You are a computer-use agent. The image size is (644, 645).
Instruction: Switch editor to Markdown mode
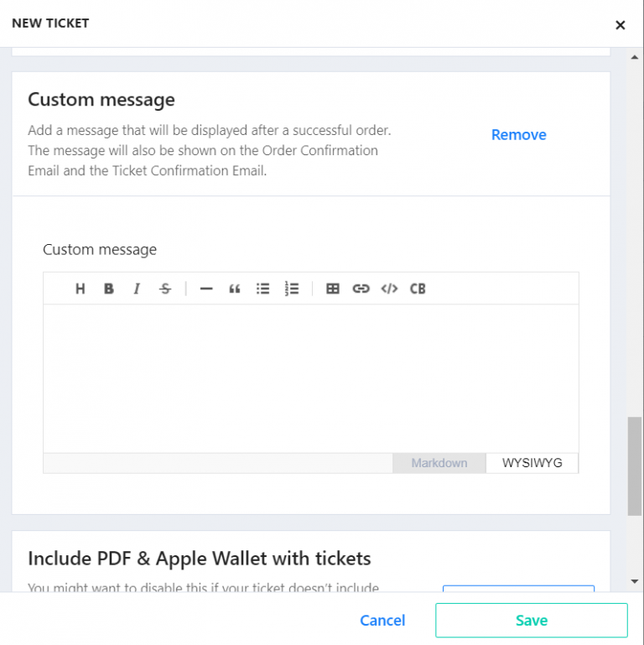click(439, 463)
